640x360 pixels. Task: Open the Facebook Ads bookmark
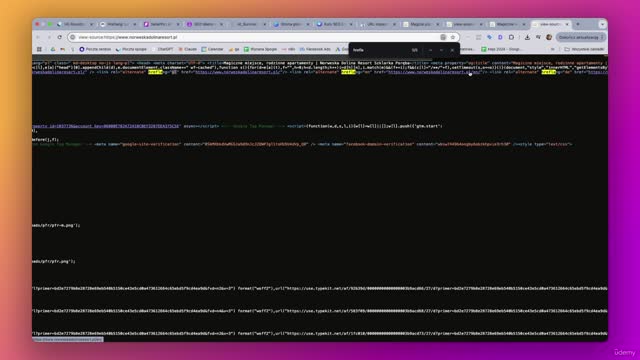click(x=315, y=49)
